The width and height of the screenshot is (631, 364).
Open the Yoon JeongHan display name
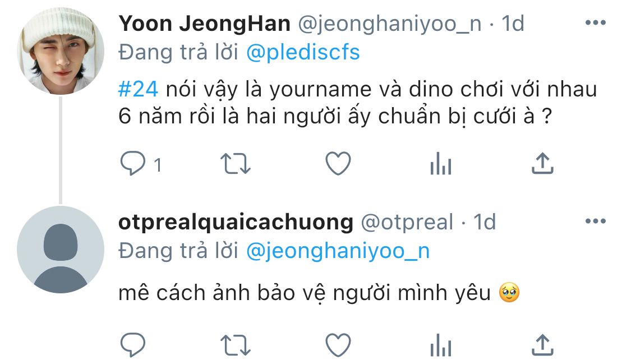pyautogui.click(x=204, y=24)
